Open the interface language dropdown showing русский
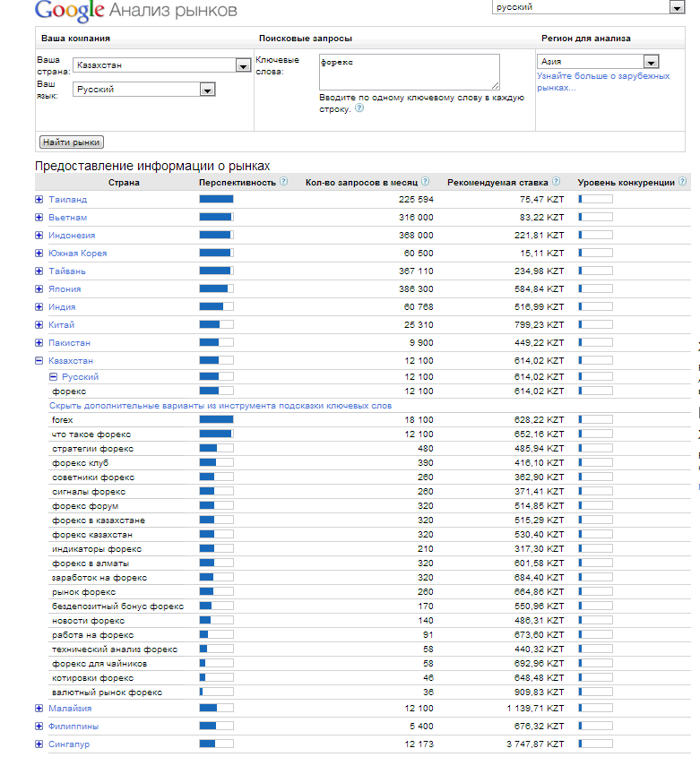The image size is (700, 757). pyautogui.click(x=588, y=7)
